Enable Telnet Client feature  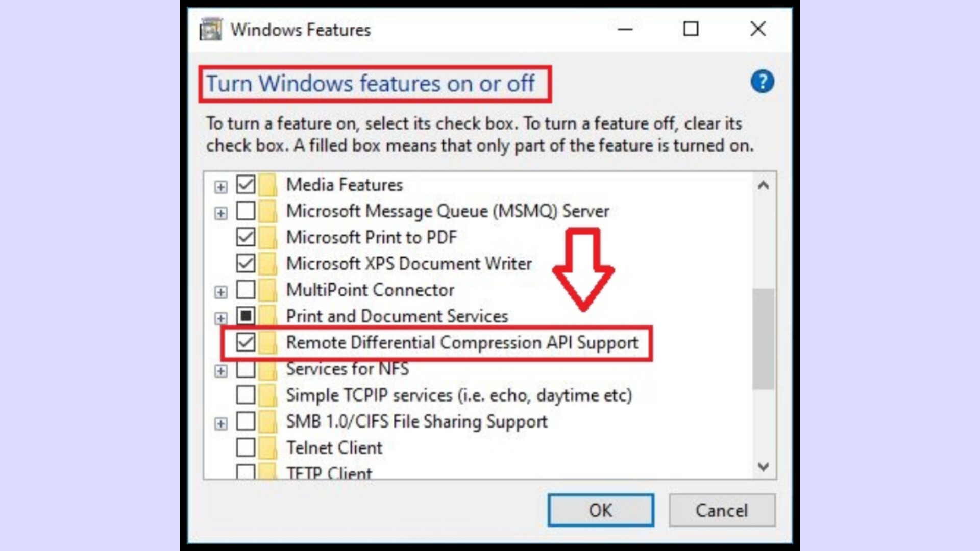click(244, 447)
